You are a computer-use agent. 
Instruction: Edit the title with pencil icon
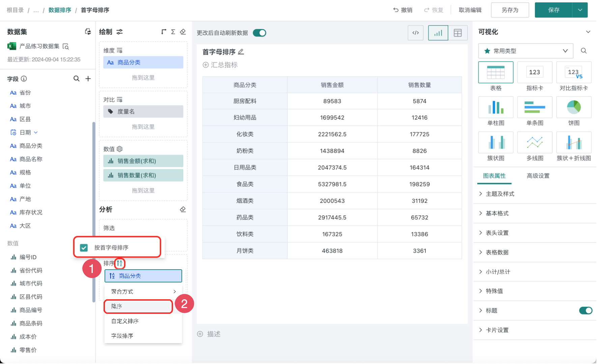tap(241, 52)
